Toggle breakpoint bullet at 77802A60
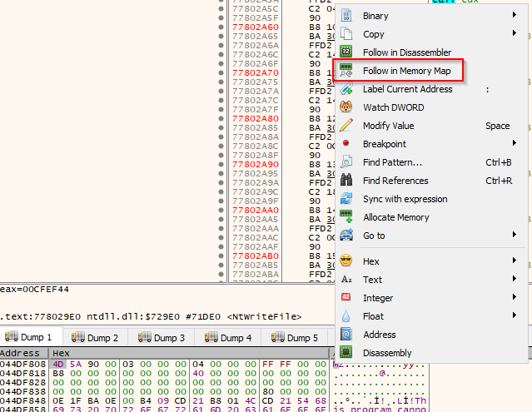 [221, 27]
